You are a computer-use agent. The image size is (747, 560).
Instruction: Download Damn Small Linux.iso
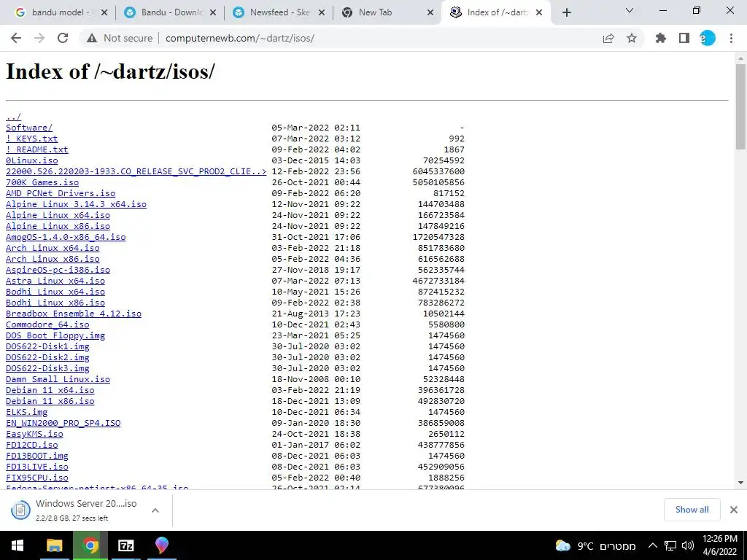pos(58,379)
